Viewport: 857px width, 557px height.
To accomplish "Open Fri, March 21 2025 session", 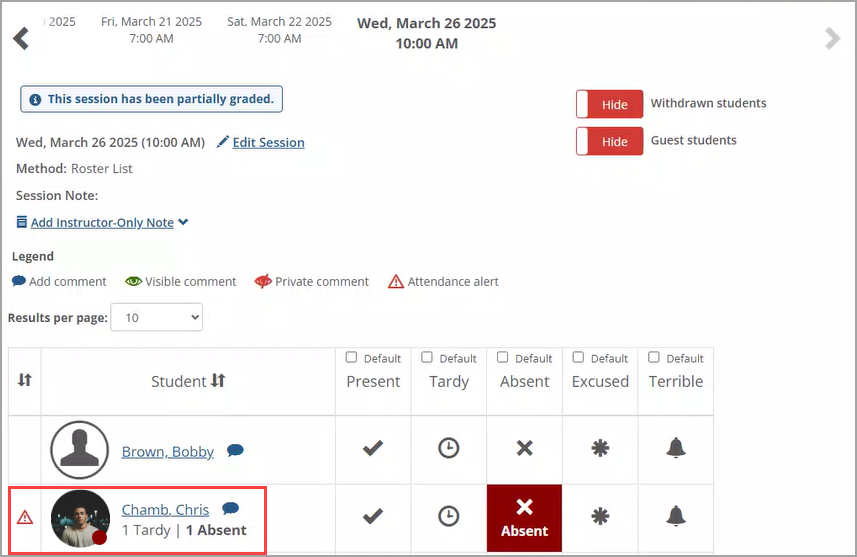I will (x=151, y=30).
